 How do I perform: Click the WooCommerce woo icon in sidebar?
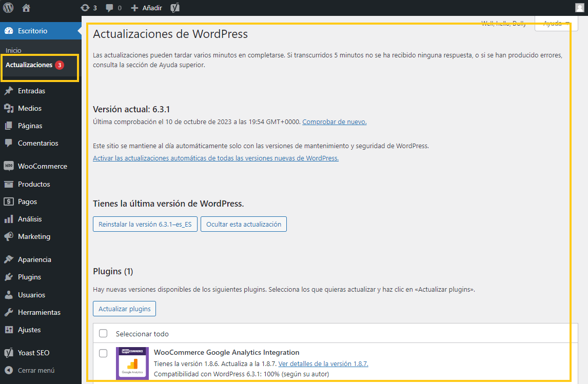click(x=9, y=166)
